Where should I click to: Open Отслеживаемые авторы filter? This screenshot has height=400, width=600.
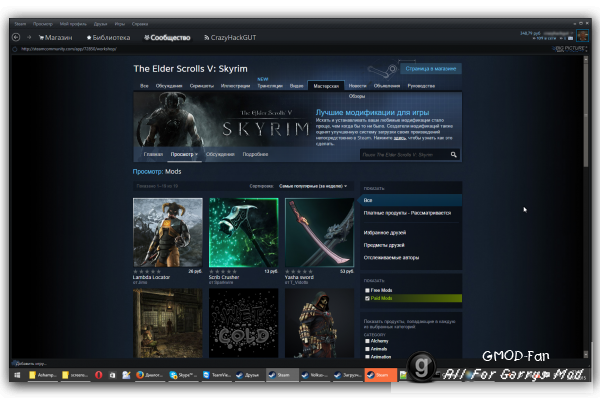(x=391, y=258)
